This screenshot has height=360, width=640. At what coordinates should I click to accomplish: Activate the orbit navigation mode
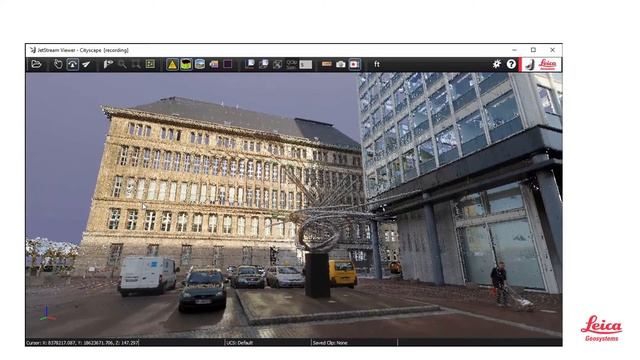point(72,64)
